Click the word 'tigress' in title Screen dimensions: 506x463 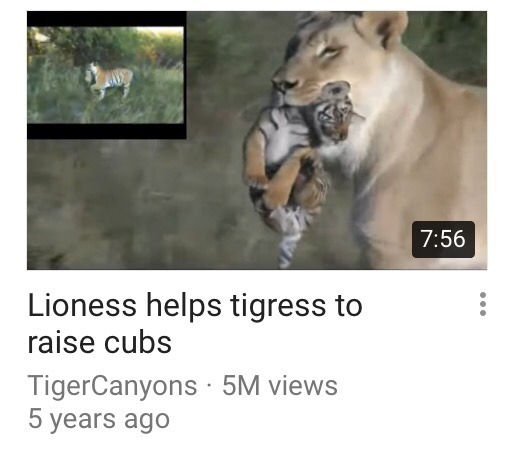278,307
